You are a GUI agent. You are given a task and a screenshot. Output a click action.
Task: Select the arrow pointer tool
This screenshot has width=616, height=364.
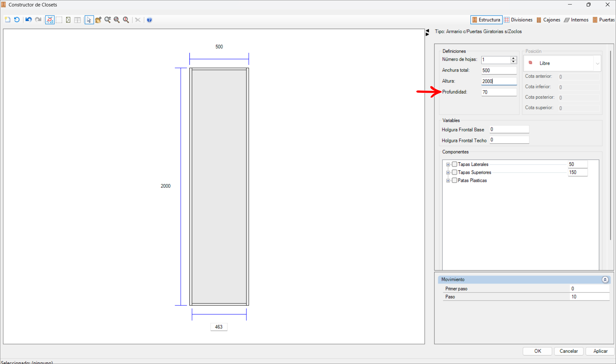pyautogui.click(x=89, y=20)
